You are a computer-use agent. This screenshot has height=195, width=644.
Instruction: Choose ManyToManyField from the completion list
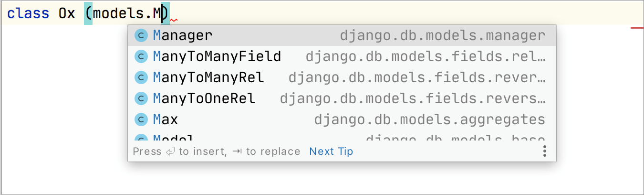[217, 57]
